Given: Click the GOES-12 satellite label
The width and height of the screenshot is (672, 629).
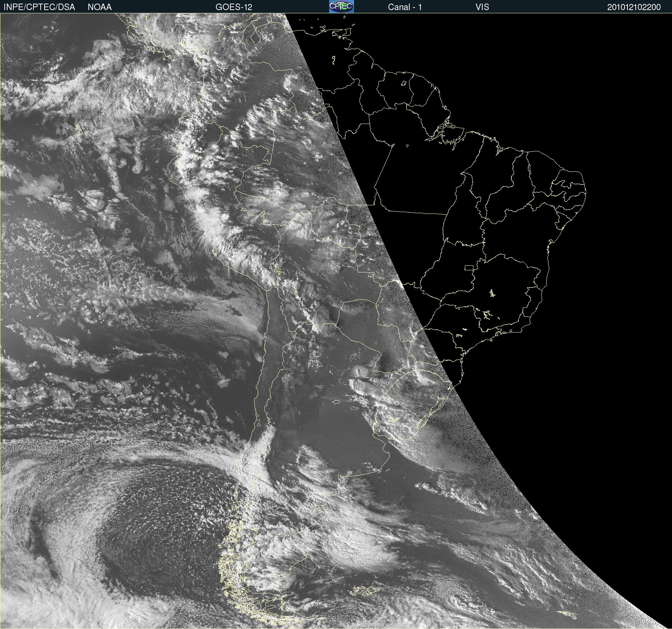Looking at the screenshot, I should coord(234,7).
